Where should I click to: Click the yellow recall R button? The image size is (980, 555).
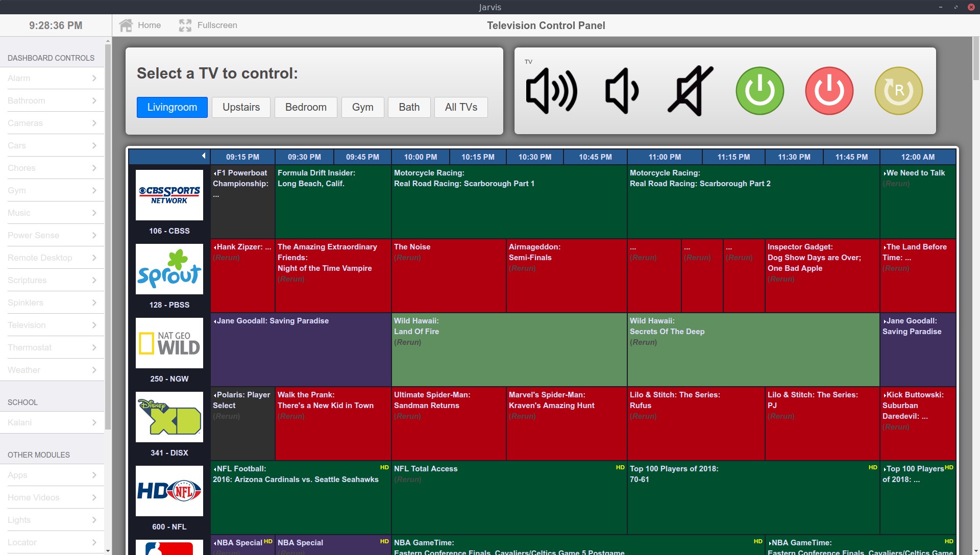tap(898, 91)
